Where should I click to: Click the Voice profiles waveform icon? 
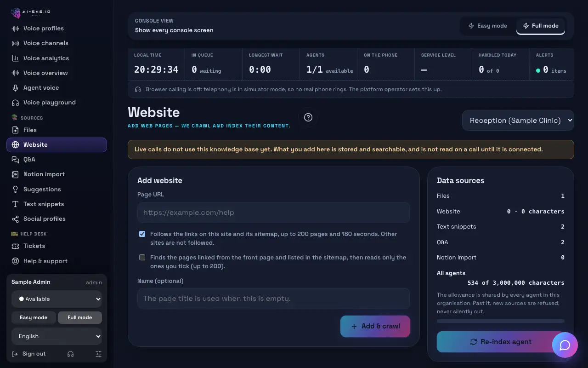coord(15,29)
